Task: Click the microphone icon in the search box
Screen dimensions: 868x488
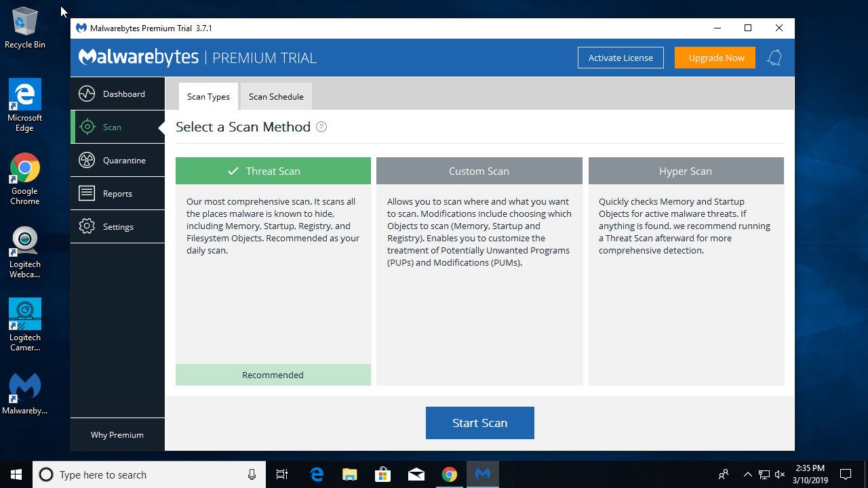Action: pyautogui.click(x=252, y=474)
